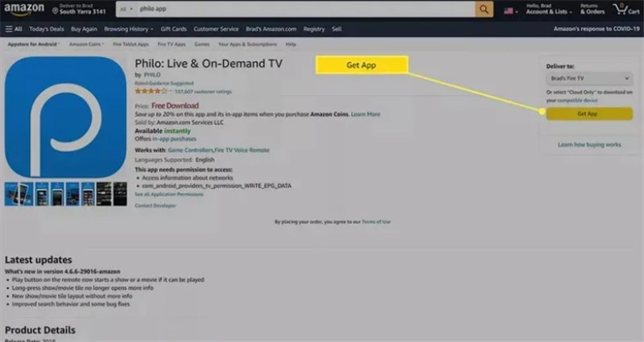Expand Appstore for Android menu
644x342 pixels.
(x=34, y=44)
